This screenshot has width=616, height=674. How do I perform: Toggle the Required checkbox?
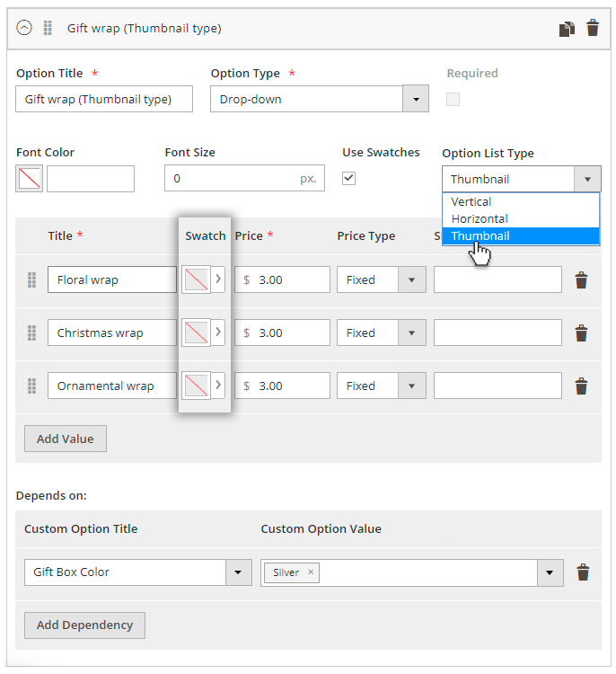[x=453, y=100]
